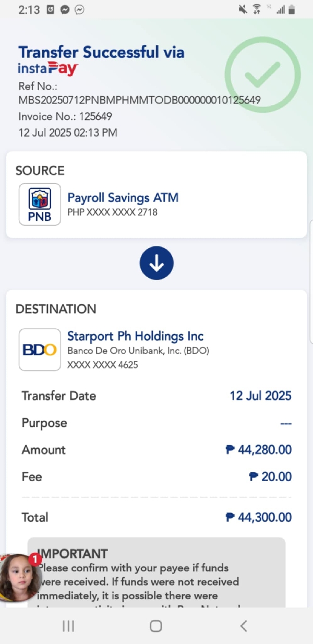313x644 pixels.
Task: Tap the blue down arrow circle
Action: tap(156, 263)
